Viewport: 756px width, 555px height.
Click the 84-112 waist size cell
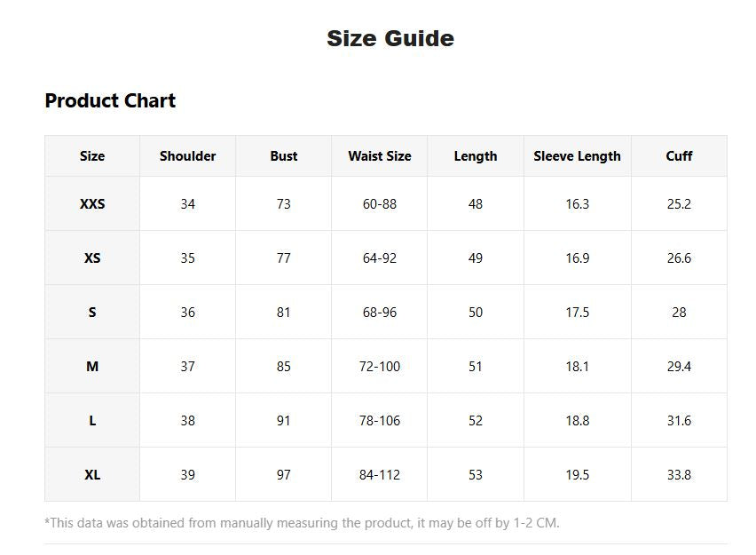[380, 474]
